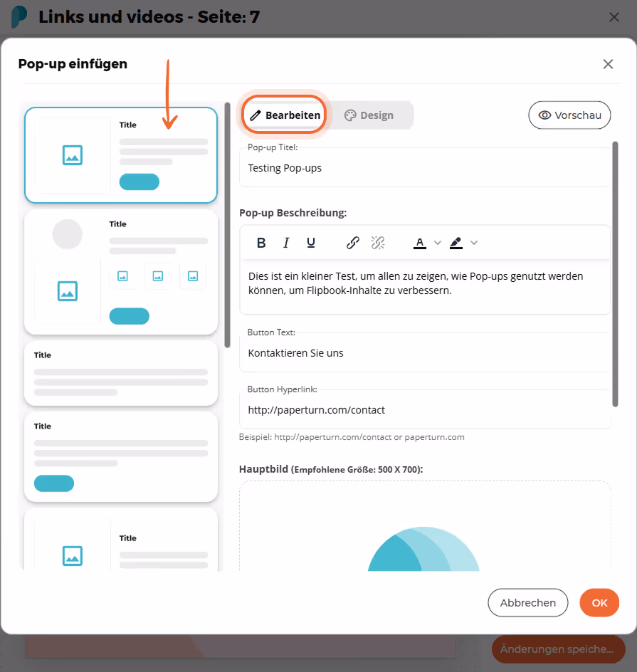Select the gallery template with three images
The width and height of the screenshot is (637, 672).
(121, 273)
